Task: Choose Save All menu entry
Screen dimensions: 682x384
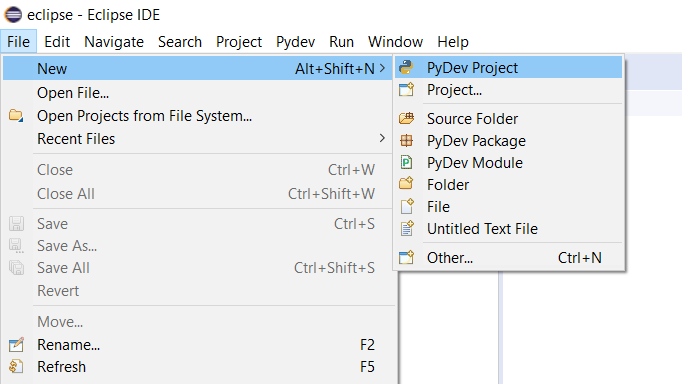Action: (197, 267)
